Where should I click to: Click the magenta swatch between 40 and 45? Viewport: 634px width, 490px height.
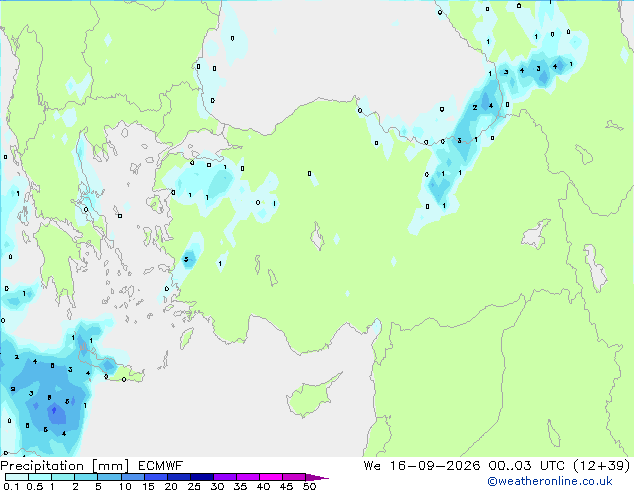pyautogui.click(x=271, y=477)
